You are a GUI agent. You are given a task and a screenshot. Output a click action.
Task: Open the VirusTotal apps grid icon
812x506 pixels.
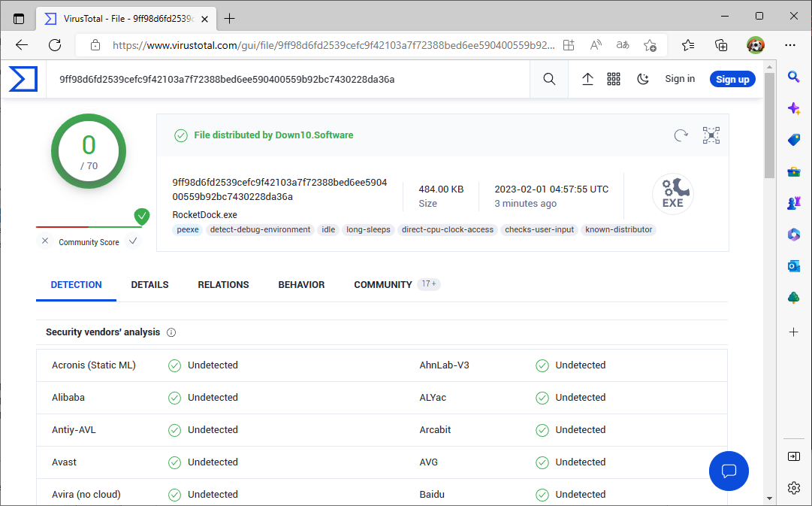click(x=614, y=79)
